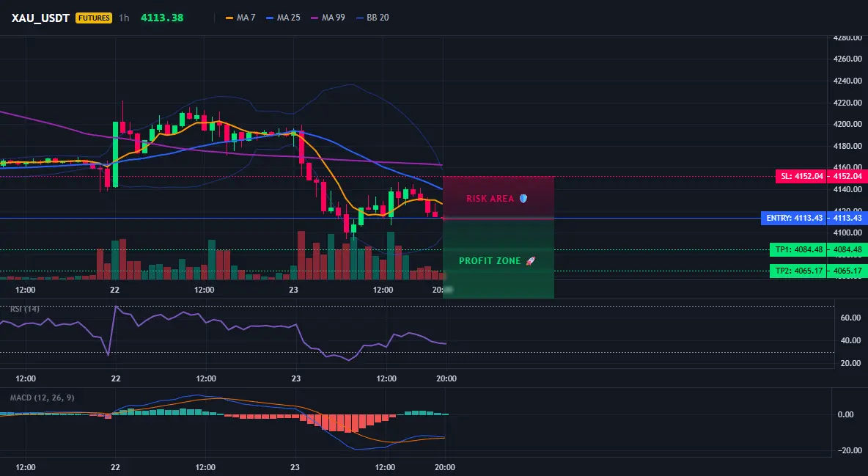Toggle the MA 25 legend item

pos(283,18)
